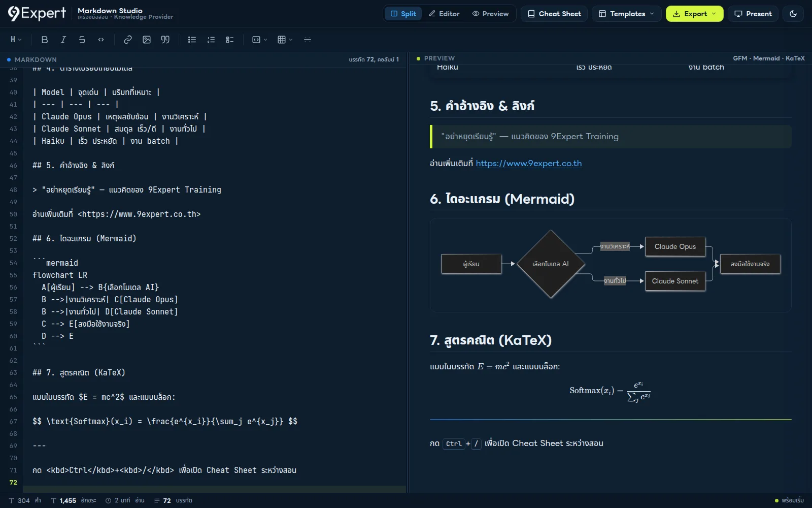Click the '## 5. คำอ้างอิง & ลิงก์' heading line in the editor
Viewport: 812px width, 508px height.
74,165
